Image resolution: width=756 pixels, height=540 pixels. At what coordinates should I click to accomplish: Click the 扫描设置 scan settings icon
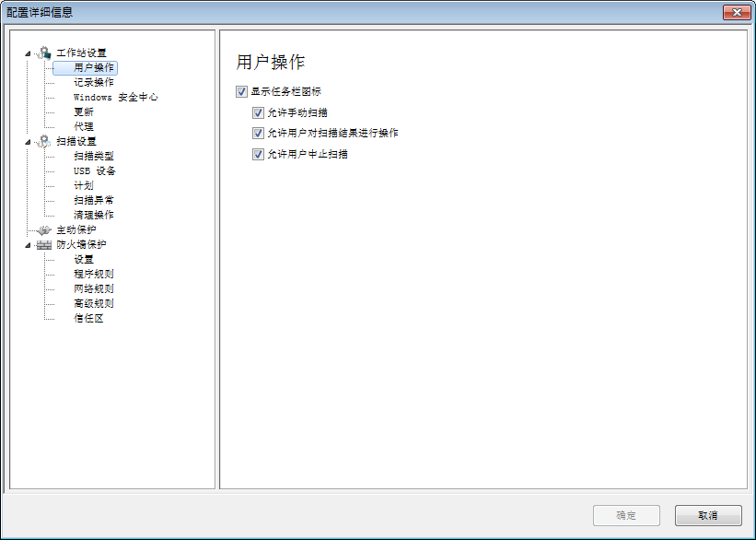click(43, 141)
